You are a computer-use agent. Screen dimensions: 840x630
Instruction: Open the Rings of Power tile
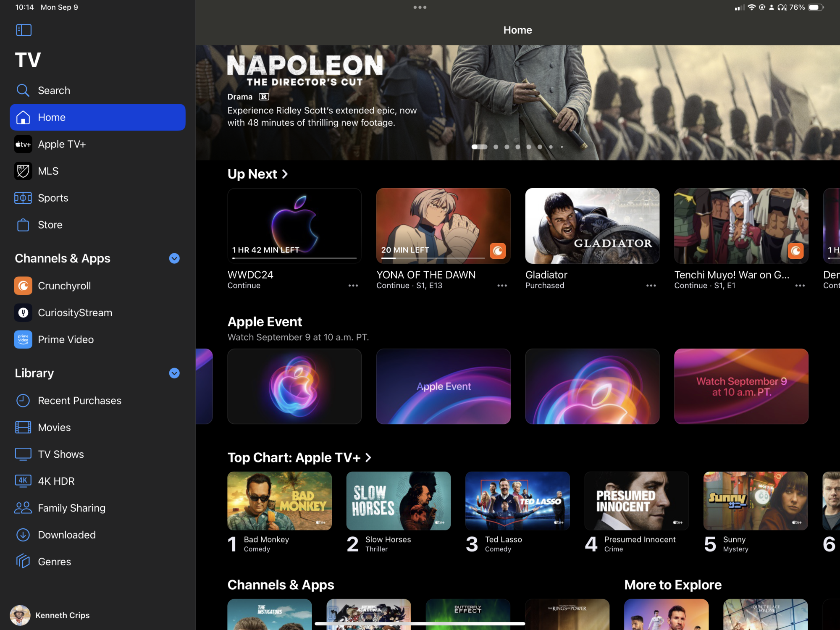pos(567,614)
